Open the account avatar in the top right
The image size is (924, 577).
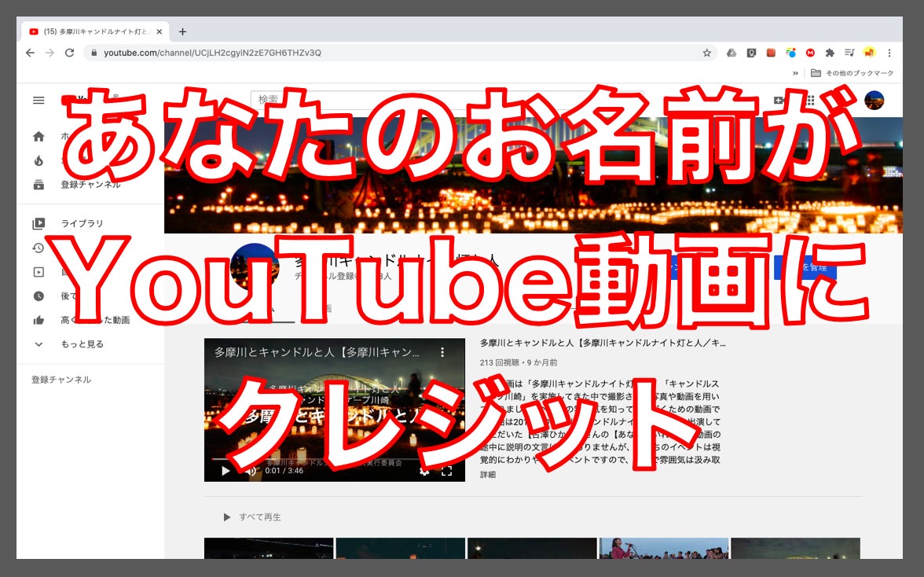click(x=874, y=101)
